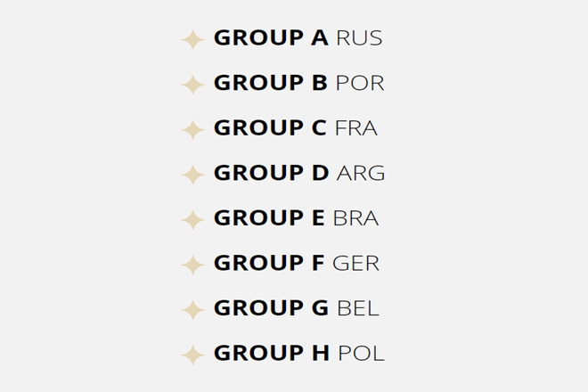Select the bold GROUP E label
This screenshot has width=588, height=392.
[269, 218]
